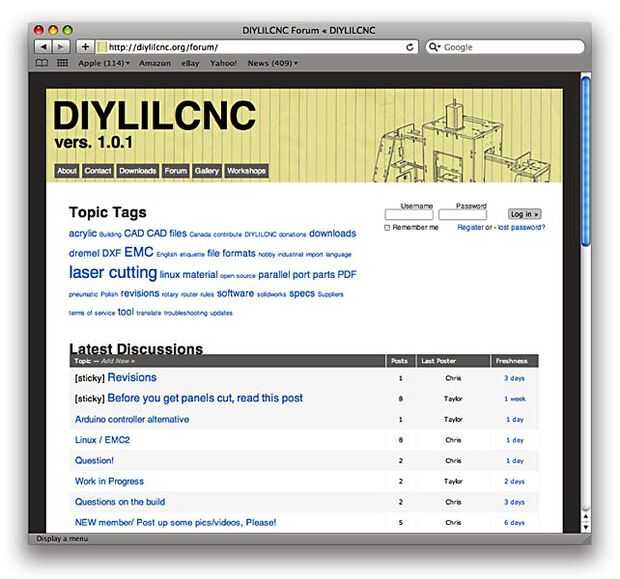Go back with the Safari back arrow
This screenshot has width=620, height=579.
click(x=43, y=47)
